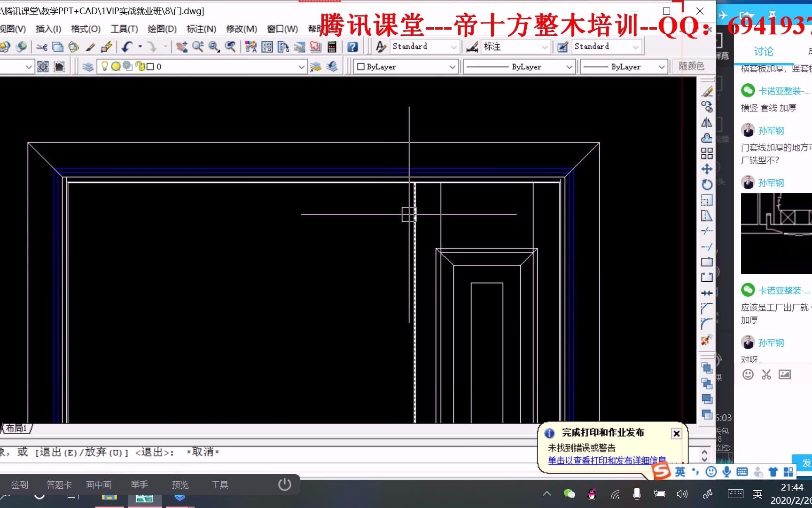Click the Copy clipboard icon

tap(58, 47)
